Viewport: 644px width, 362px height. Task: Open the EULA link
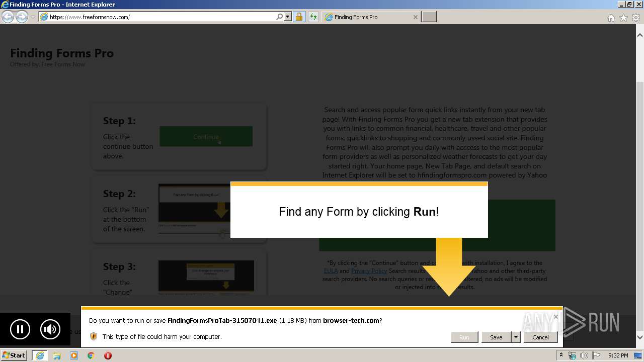331,271
